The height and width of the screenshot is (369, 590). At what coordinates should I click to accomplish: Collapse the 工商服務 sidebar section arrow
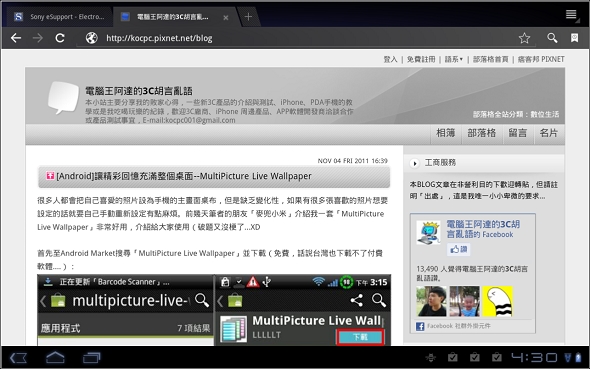tap(414, 163)
